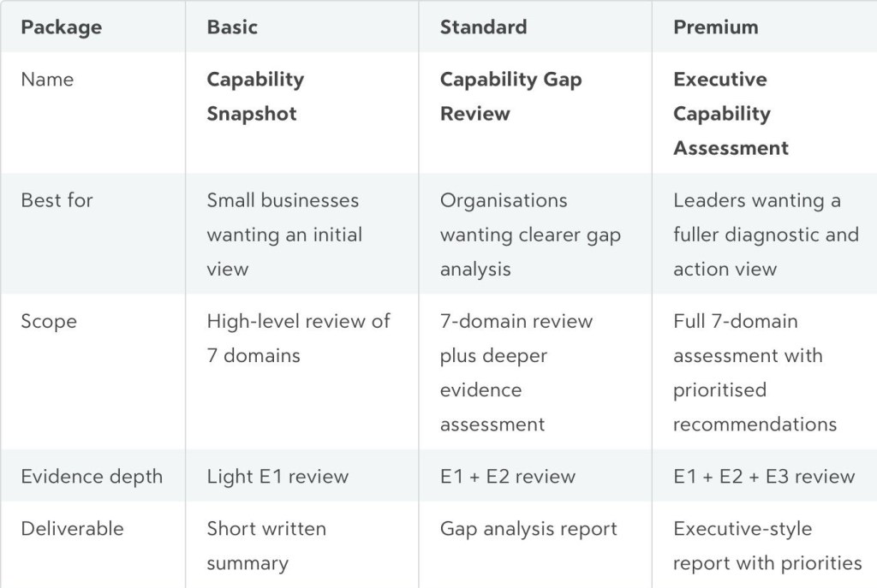Viewport: 877px width, 588px height.
Task: Click Full 7-domain assessment with recommendations cell
Action: pos(755,372)
